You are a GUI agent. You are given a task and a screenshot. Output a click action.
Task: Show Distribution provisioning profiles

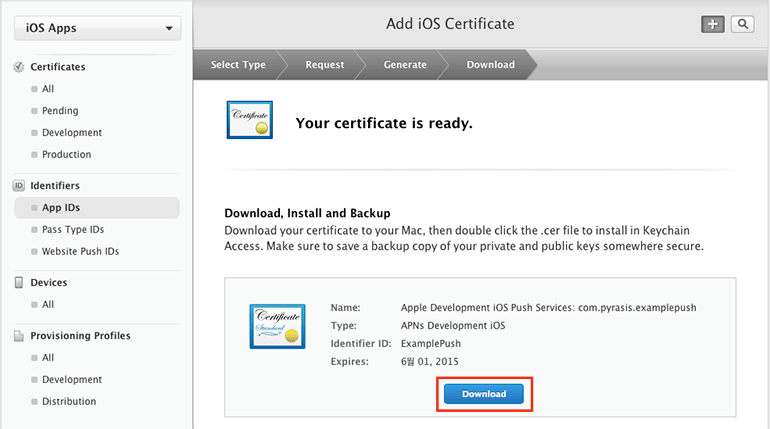(x=69, y=402)
